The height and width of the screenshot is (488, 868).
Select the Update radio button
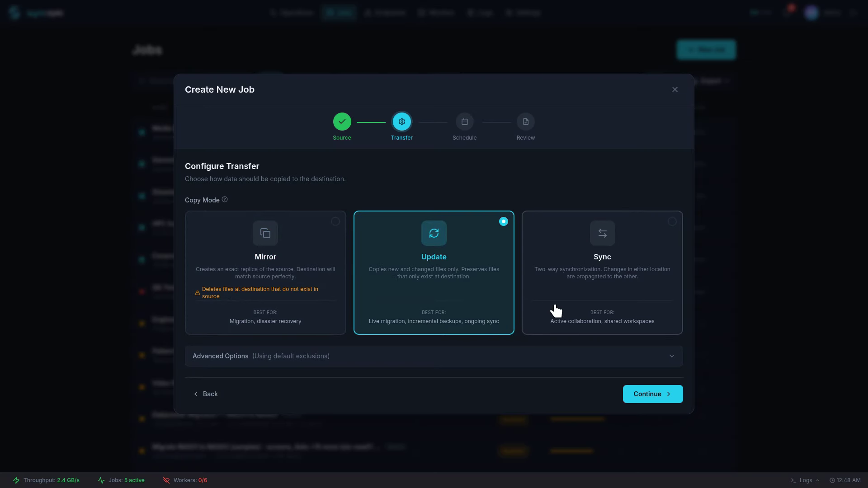503,221
